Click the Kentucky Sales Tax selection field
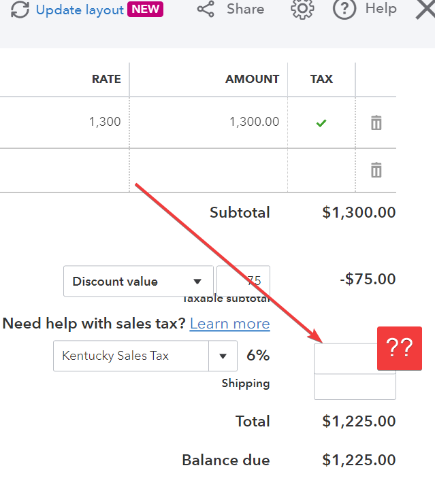The width and height of the screenshot is (435, 504). pyautogui.click(x=131, y=356)
